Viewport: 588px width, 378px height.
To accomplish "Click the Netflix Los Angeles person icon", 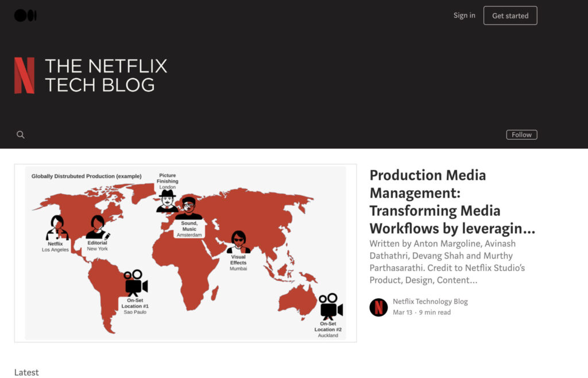I will coord(57,227).
